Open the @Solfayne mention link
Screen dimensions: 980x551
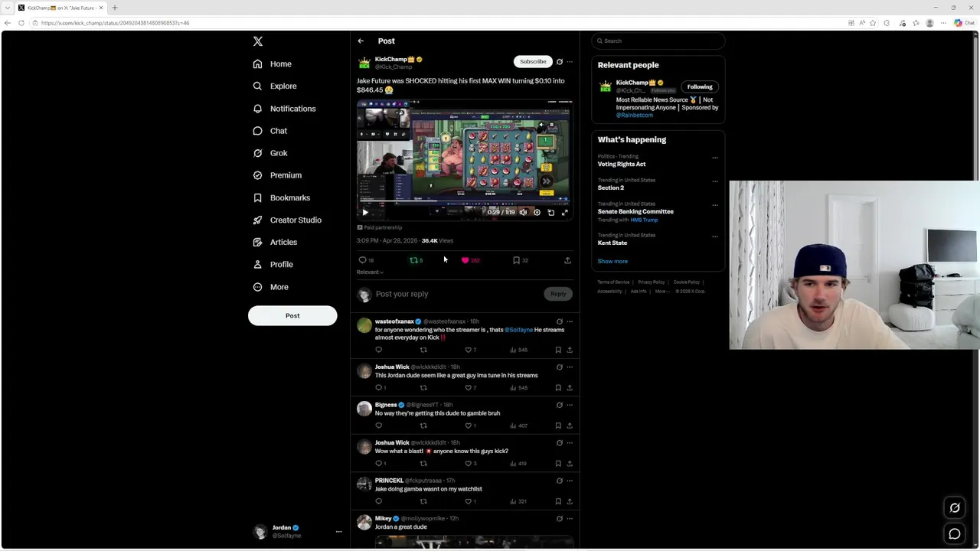[x=518, y=330]
